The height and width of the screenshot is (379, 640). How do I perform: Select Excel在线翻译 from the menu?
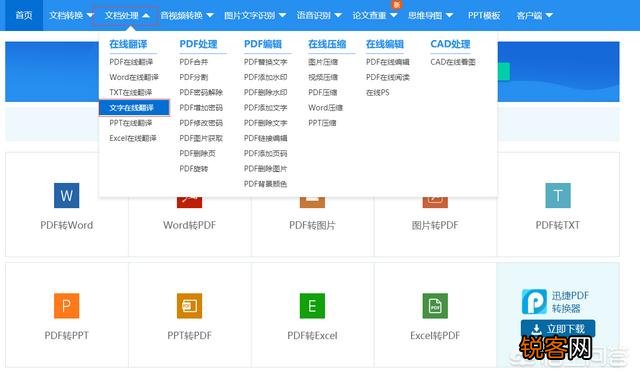[133, 138]
